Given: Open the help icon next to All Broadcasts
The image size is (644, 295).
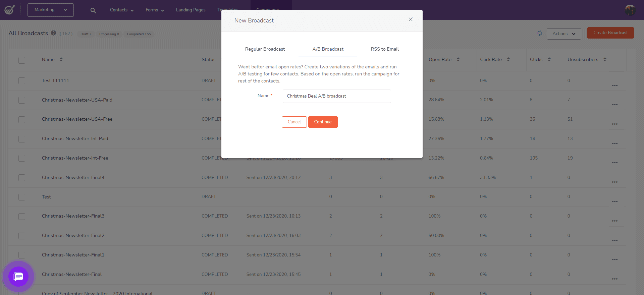Looking at the screenshot, I should 53,33.
